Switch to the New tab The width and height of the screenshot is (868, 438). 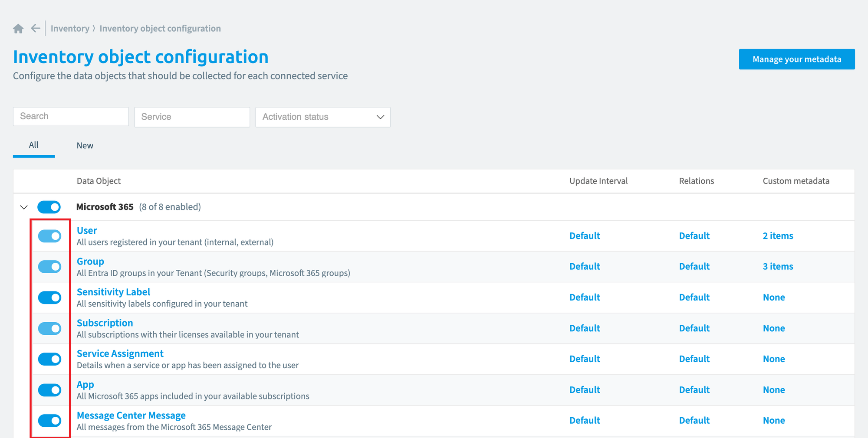pyautogui.click(x=85, y=146)
